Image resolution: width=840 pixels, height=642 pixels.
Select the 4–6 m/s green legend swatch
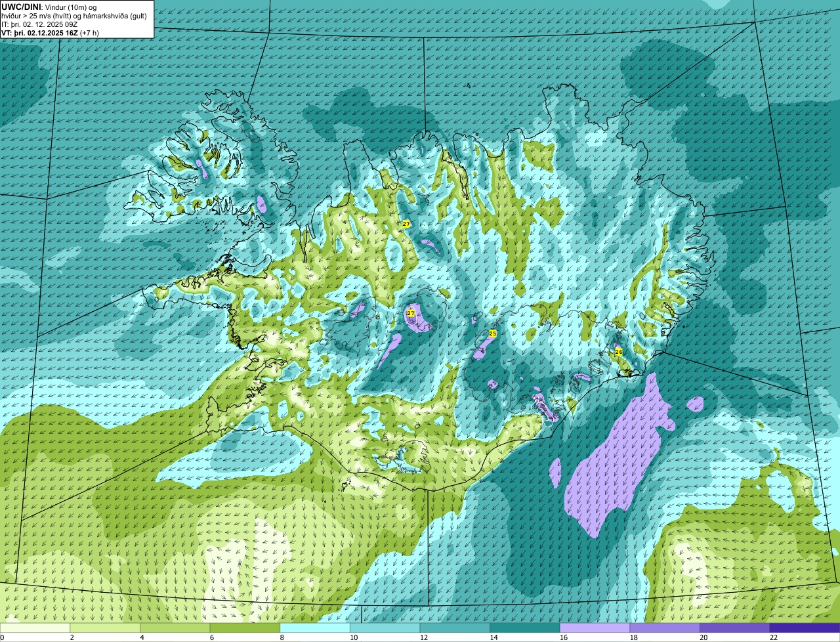175,628
